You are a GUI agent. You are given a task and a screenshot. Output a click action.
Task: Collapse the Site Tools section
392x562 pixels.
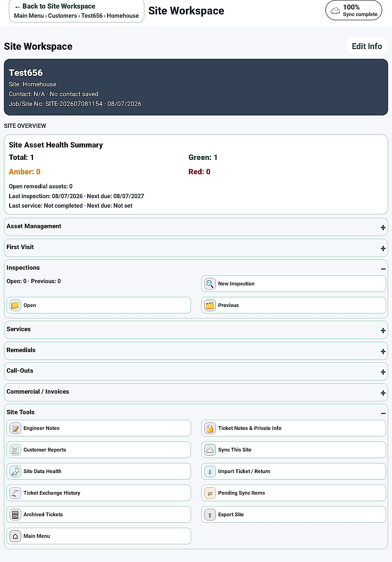coord(383,413)
